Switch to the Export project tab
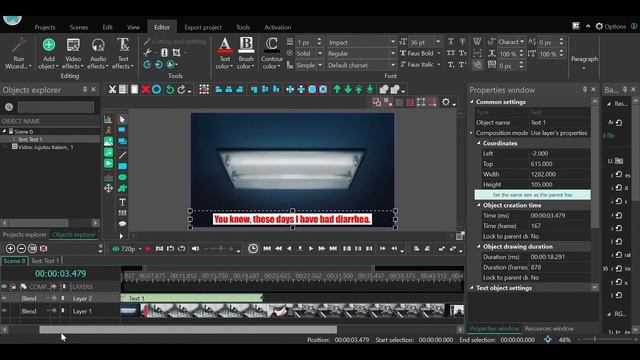This screenshot has width=640, height=360. [x=203, y=27]
